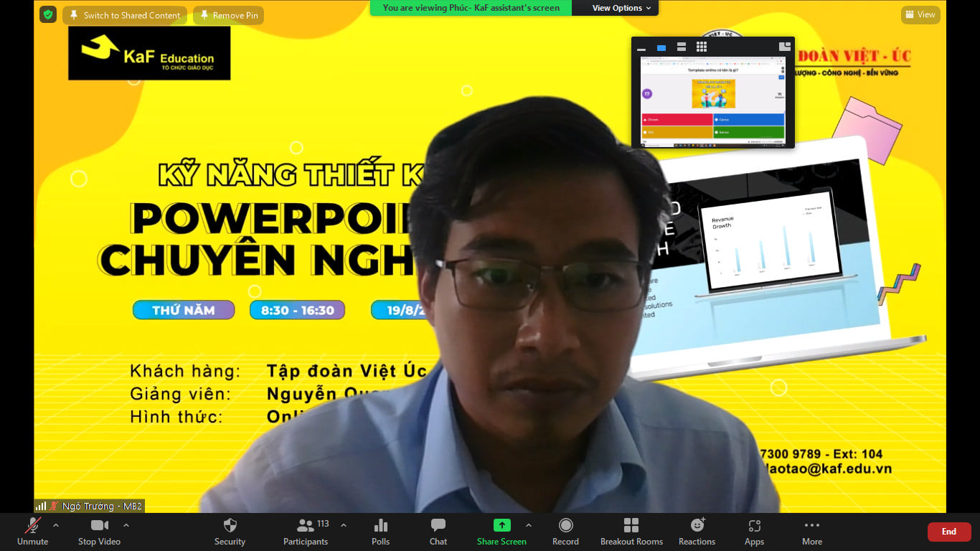Select single active speaker thumbnail view
Image resolution: width=980 pixels, height=551 pixels.
point(661,47)
